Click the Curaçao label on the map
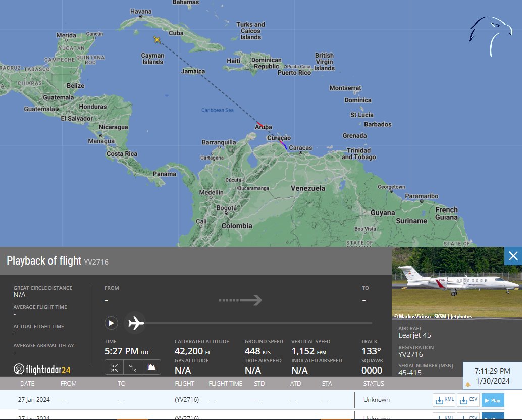This screenshot has height=420, width=522. point(279,138)
